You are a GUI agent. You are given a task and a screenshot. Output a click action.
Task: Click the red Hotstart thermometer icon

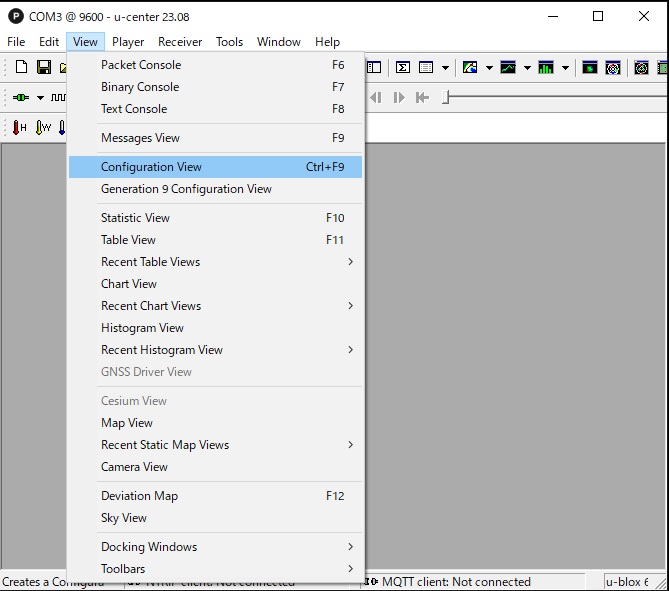point(19,127)
